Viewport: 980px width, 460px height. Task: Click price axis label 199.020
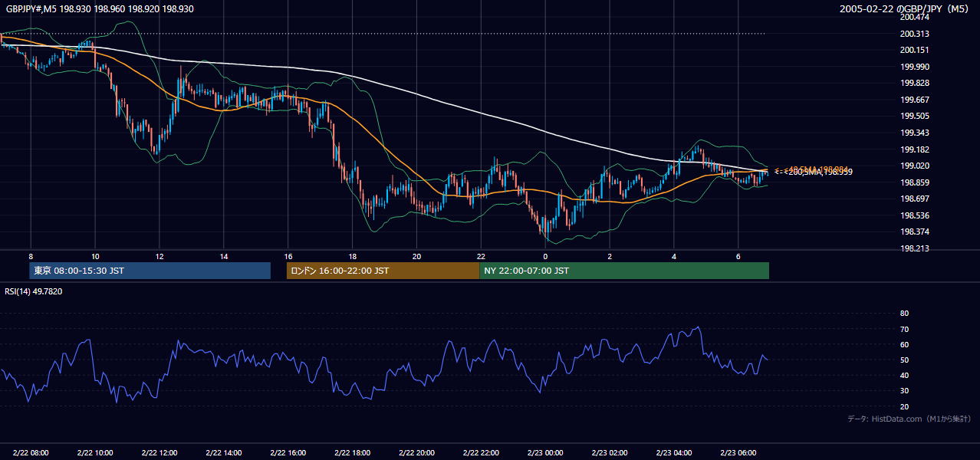(x=915, y=166)
